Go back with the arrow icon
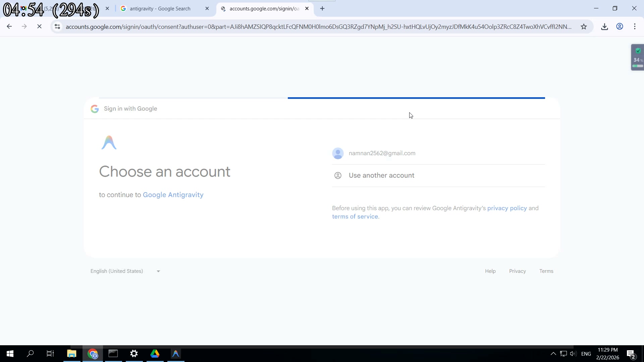644x362 pixels. [9, 27]
